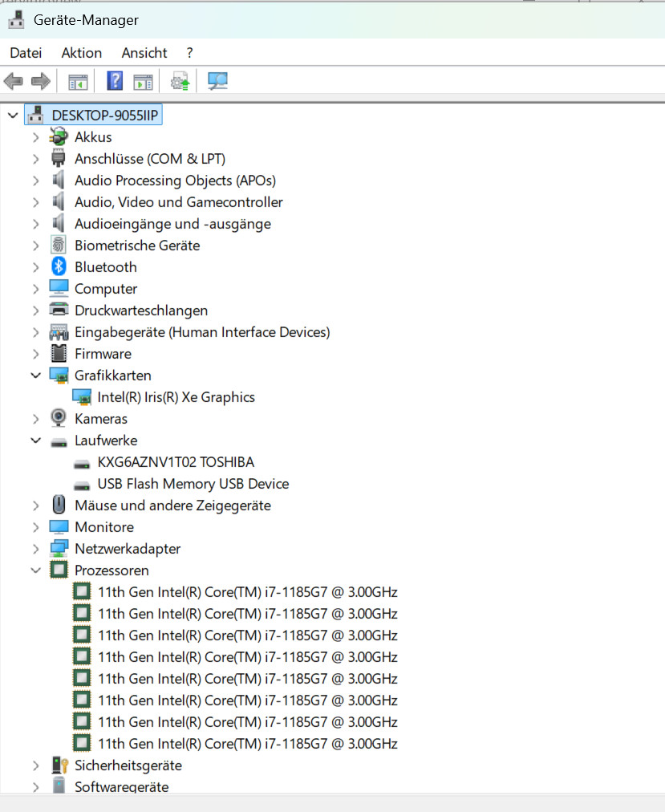Click the Computer monitor icon
This screenshot has height=812, width=665.
(x=59, y=288)
